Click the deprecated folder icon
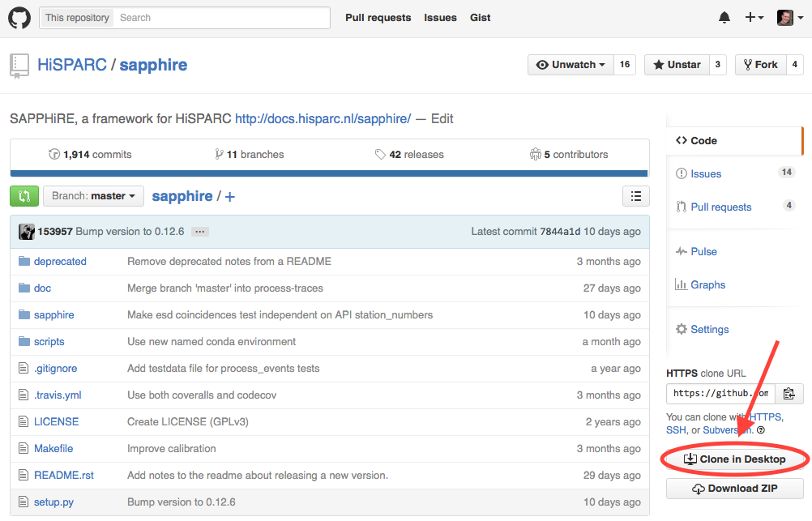The height and width of the screenshot is (521, 812). 24,261
